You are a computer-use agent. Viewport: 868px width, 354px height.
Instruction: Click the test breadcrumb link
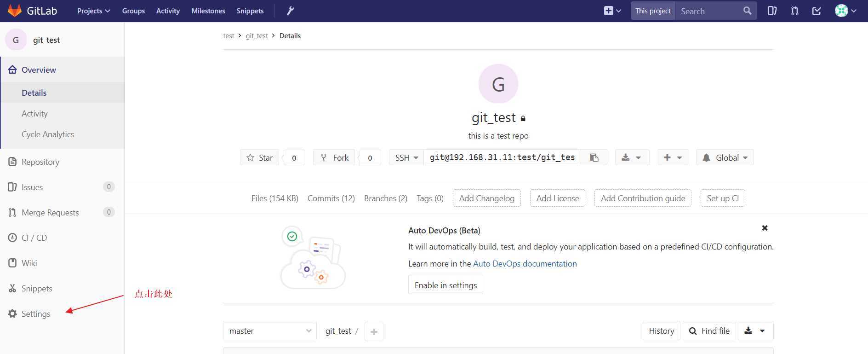tap(228, 36)
